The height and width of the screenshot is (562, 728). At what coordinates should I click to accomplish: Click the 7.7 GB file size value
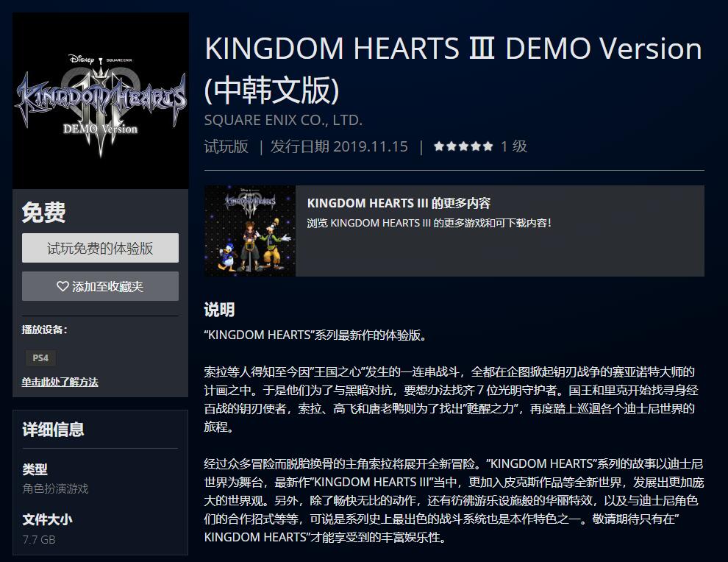(39, 539)
